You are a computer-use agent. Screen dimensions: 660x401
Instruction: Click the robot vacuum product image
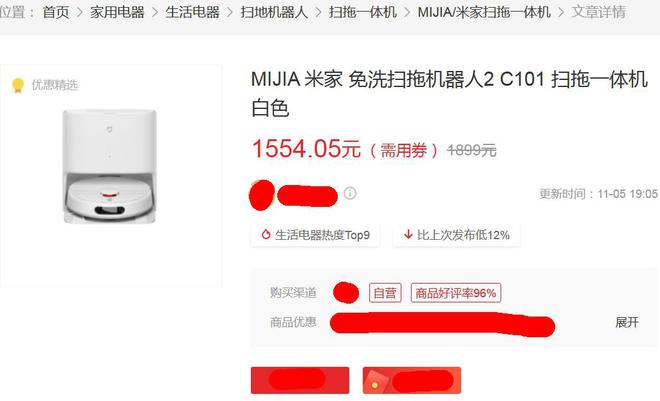[109, 166]
